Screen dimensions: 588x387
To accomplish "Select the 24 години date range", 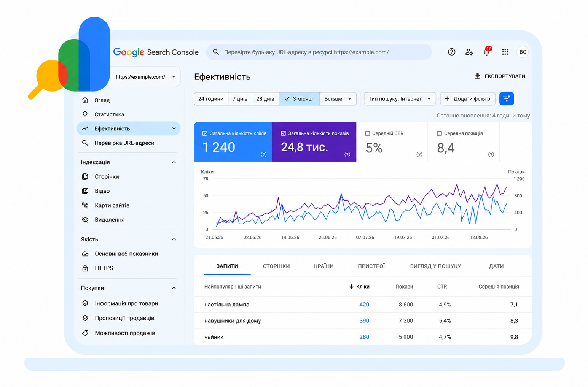I will point(211,99).
